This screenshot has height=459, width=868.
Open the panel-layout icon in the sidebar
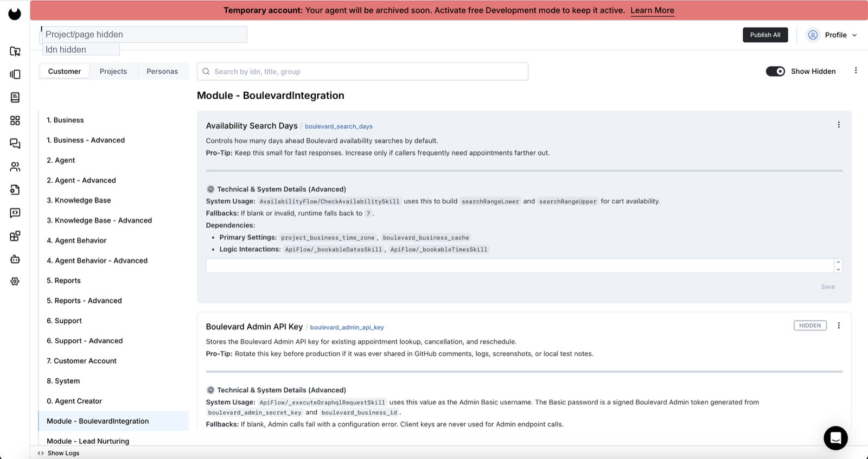pos(15,74)
